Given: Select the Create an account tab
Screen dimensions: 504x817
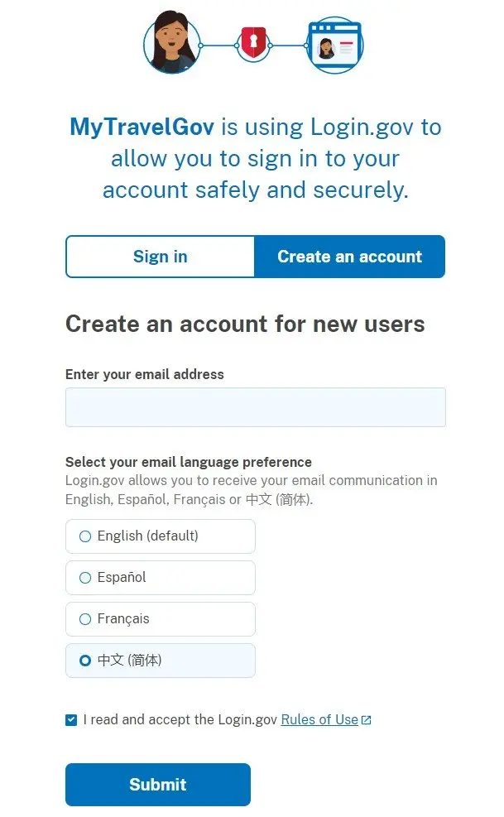Looking at the screenshot, I should [350, 257].
